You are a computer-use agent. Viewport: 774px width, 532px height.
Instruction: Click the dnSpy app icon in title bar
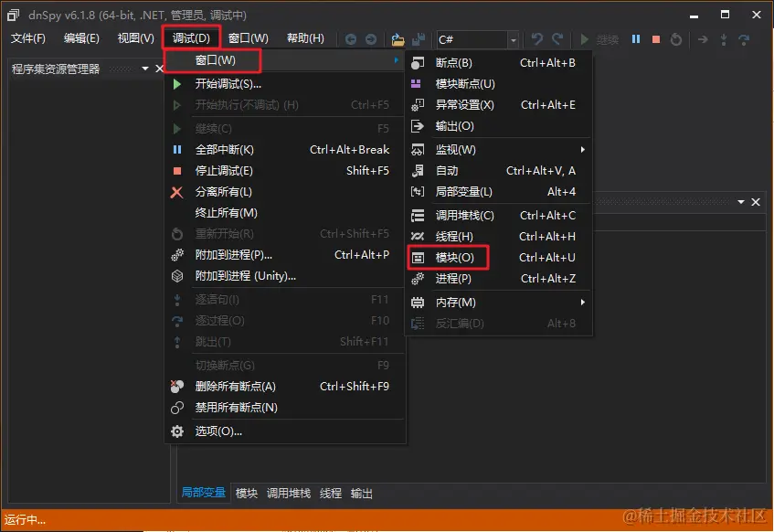point(14,15)
